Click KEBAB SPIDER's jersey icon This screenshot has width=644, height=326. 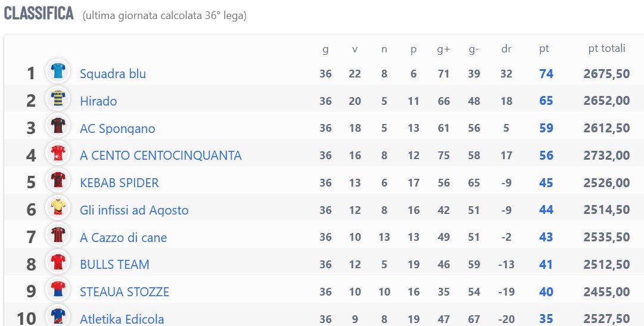[x=58, y=180]
